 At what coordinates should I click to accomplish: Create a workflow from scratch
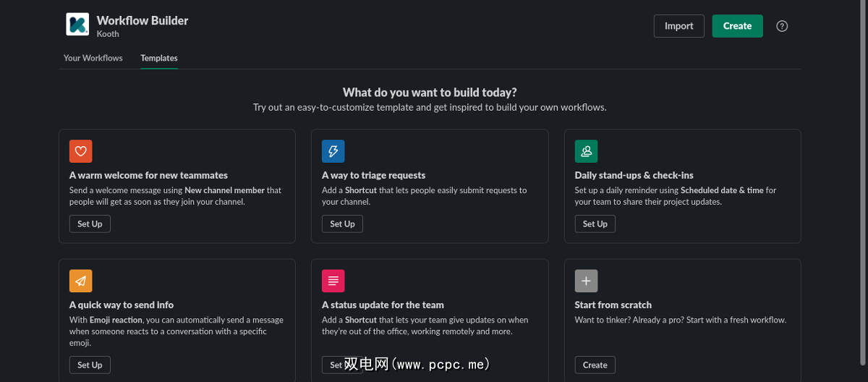[x=595, y=365]
